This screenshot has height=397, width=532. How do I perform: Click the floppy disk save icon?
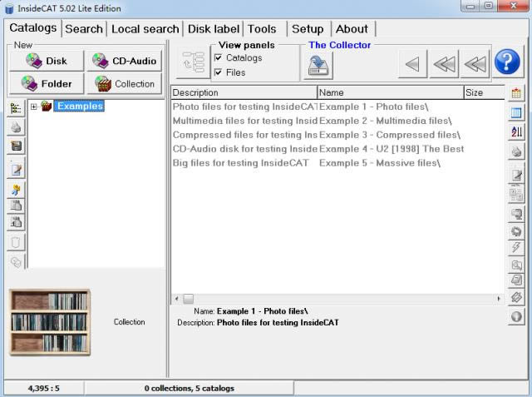click(16, 146)
